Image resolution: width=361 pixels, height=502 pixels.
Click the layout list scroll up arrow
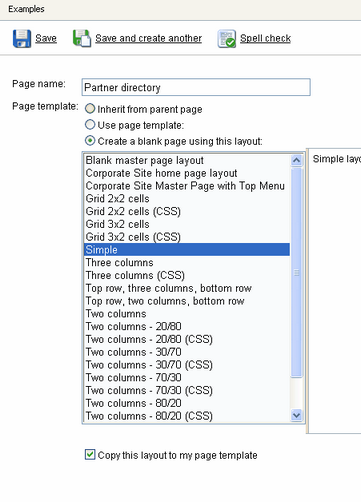coord(296,160)
